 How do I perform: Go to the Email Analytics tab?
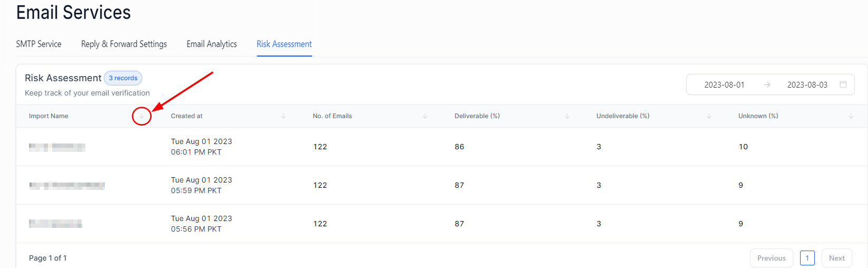click(212, 44)
